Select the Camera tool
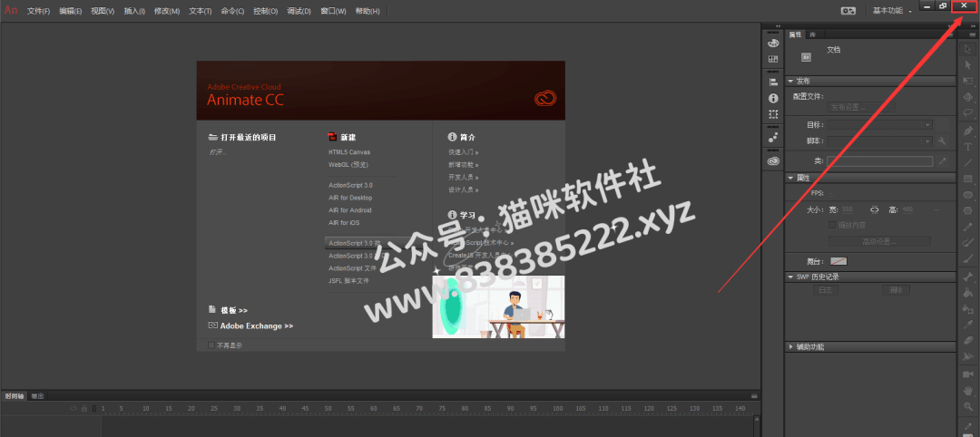 pos(968,374)
